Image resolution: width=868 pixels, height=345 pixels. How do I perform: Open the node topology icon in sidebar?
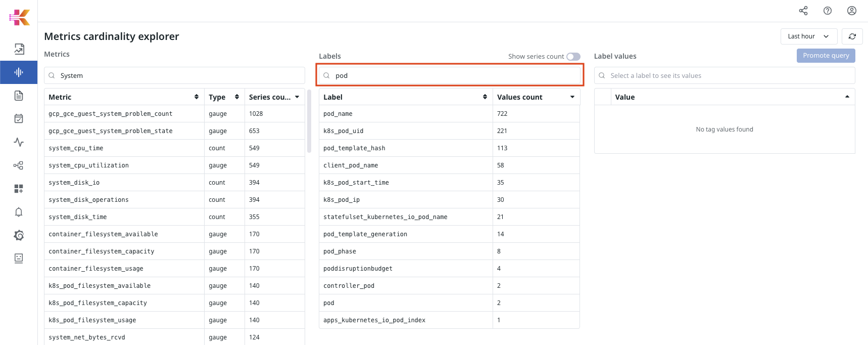click(19, 165)
